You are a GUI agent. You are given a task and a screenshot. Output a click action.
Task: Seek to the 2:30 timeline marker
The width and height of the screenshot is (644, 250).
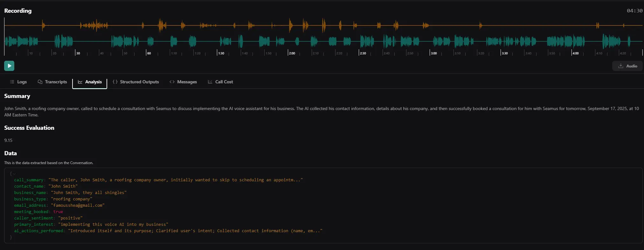tap(363, 53)
